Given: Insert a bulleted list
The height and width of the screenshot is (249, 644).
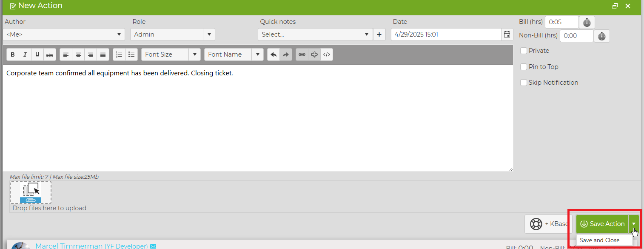Looking at the screenshot, I should (131, 54).
